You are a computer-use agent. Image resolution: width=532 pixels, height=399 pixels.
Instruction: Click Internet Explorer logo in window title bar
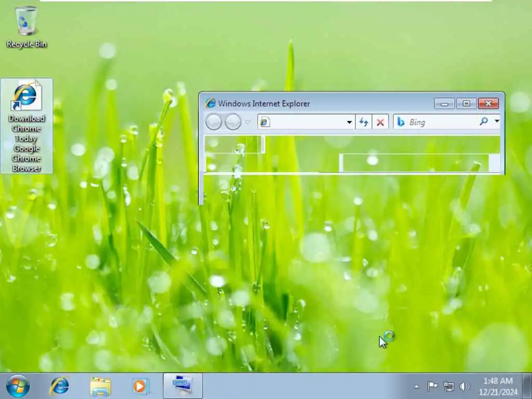pos(210,103)
